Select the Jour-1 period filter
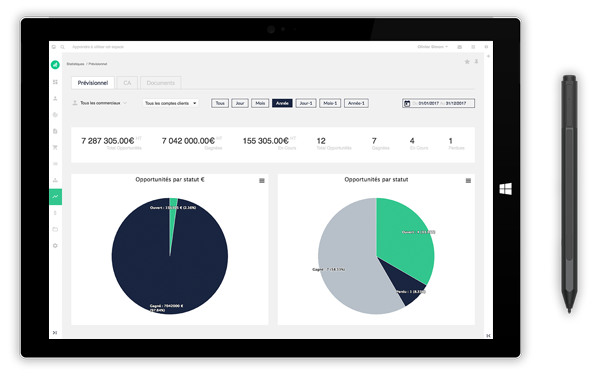Image resolution: width=600 pixels, height=382 pixels. (x=306, y=103)
